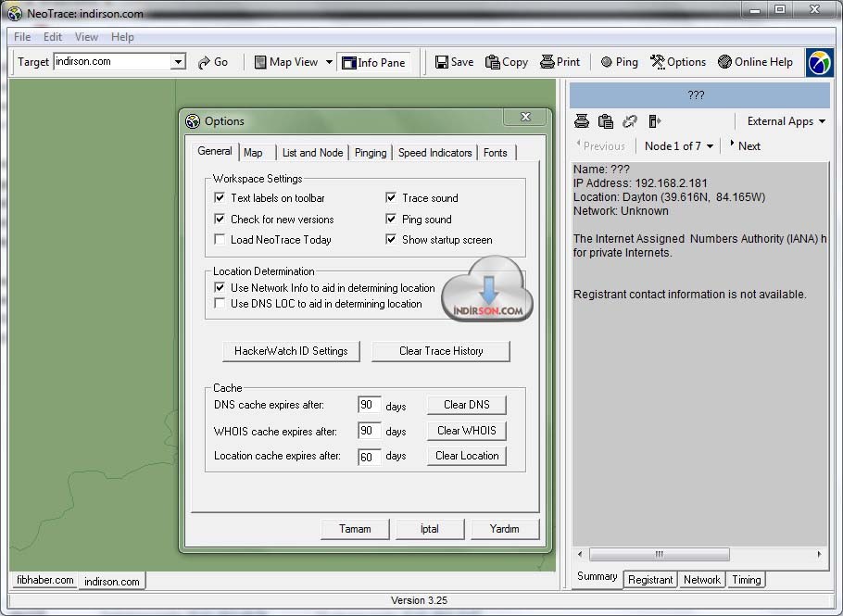Switch to the Timing tab
The width and height of the screenshot is (843, 616).
[x=747, y=580]
